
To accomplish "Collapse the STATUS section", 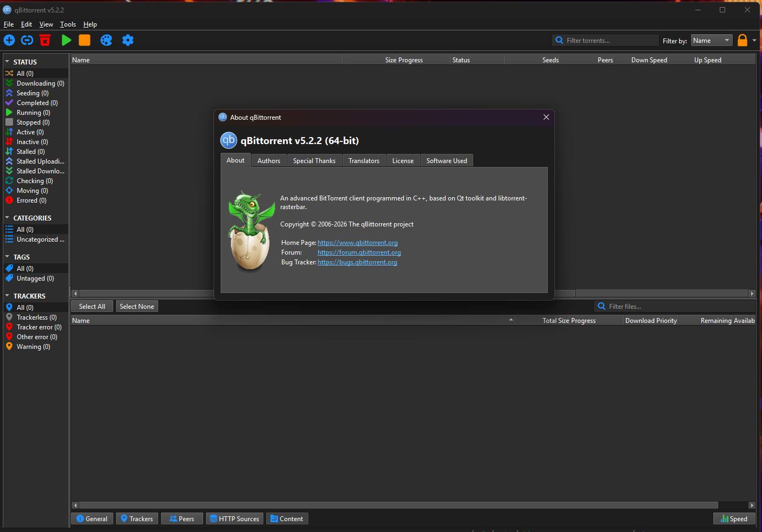I will coord(8,62).
